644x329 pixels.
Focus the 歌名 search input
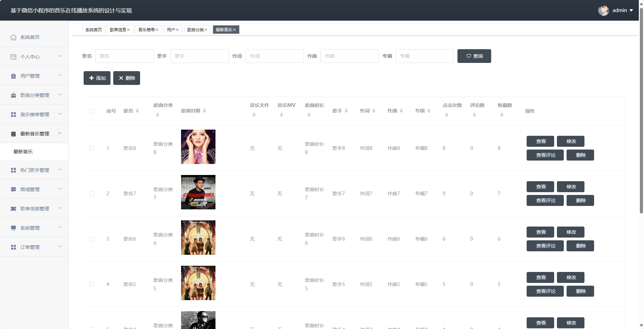[x=125, y=56]
